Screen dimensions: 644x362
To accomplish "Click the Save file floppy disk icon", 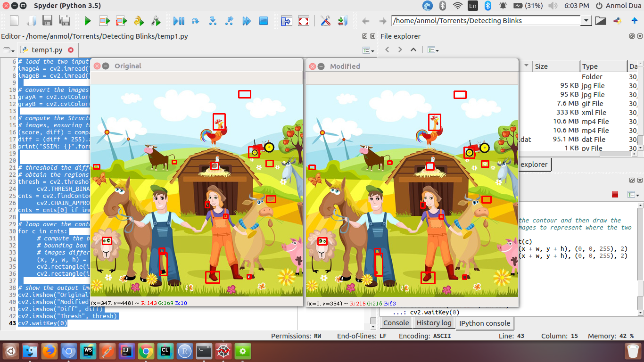I will tap(47, 21).
